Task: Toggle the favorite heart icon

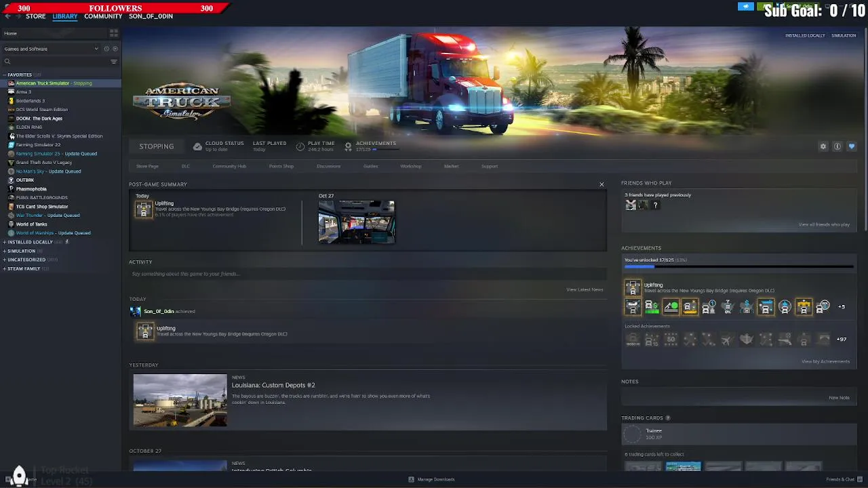Action: coord(852,146)
